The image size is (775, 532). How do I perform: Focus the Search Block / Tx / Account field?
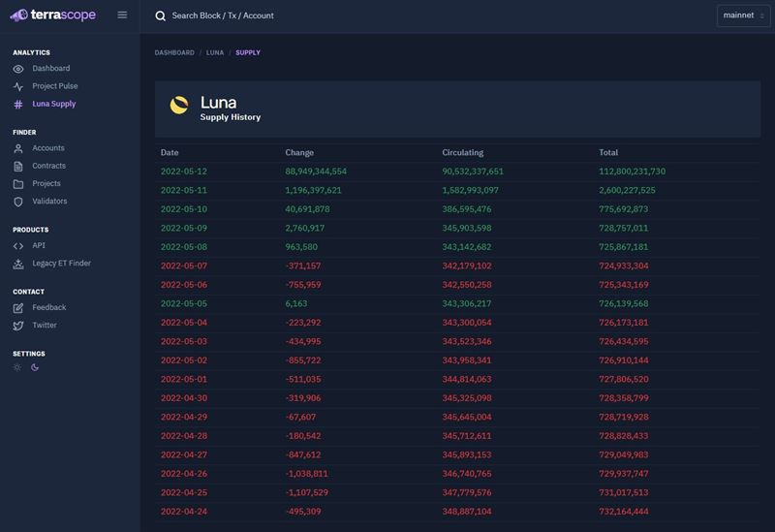(223, 16)
